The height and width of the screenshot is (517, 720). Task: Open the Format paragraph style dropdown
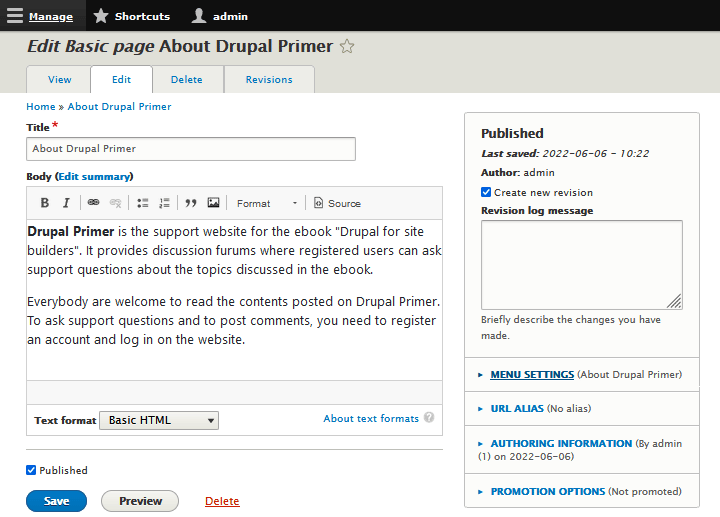(266, 203)
